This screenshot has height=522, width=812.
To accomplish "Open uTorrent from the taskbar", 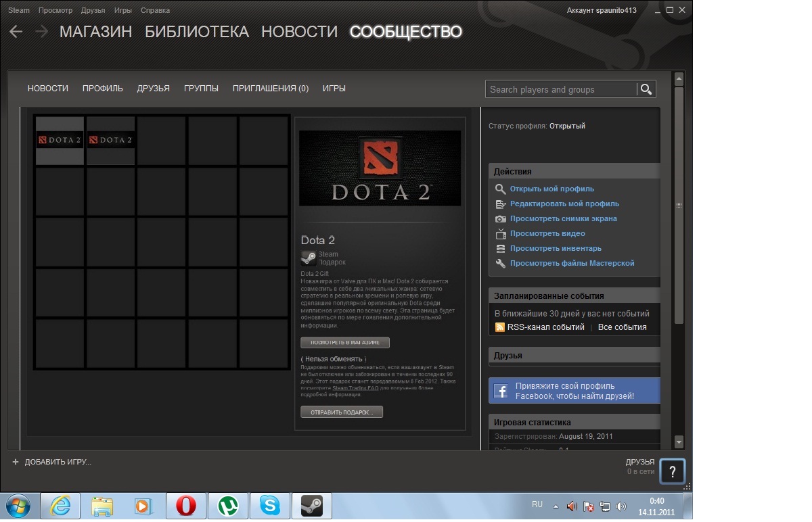I will click(x=227, y=506).
